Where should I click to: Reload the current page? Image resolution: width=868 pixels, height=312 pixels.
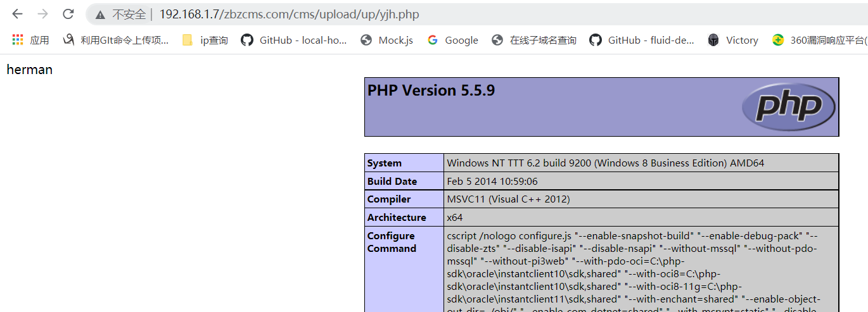pyautogui.click(x=68, y=14)
